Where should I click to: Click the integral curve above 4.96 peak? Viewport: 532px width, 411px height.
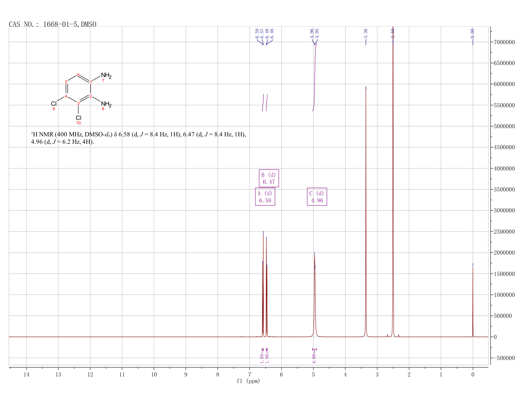click(315, 77)
